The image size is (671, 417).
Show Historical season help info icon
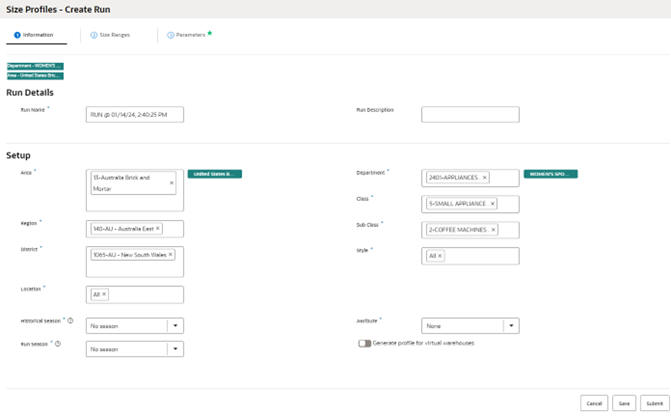(70, 321)
